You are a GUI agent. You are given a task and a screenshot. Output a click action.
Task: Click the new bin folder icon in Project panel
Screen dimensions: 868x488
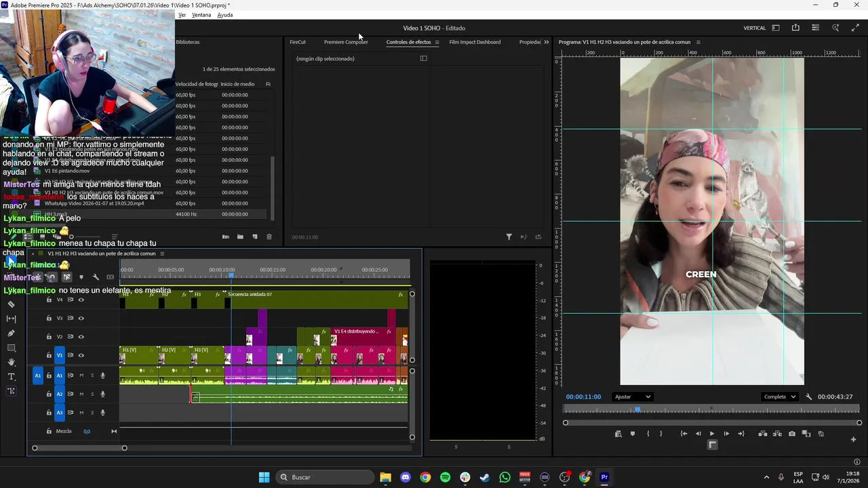(240, 237)
